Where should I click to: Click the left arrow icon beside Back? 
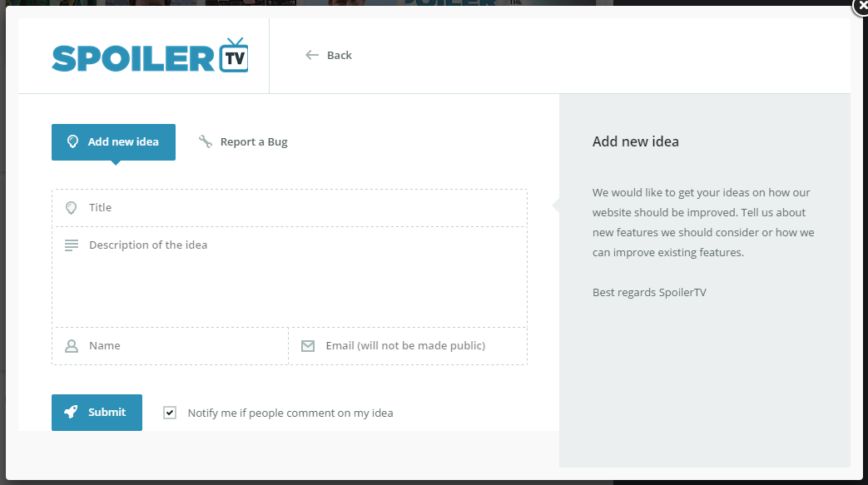pos(312,55)
